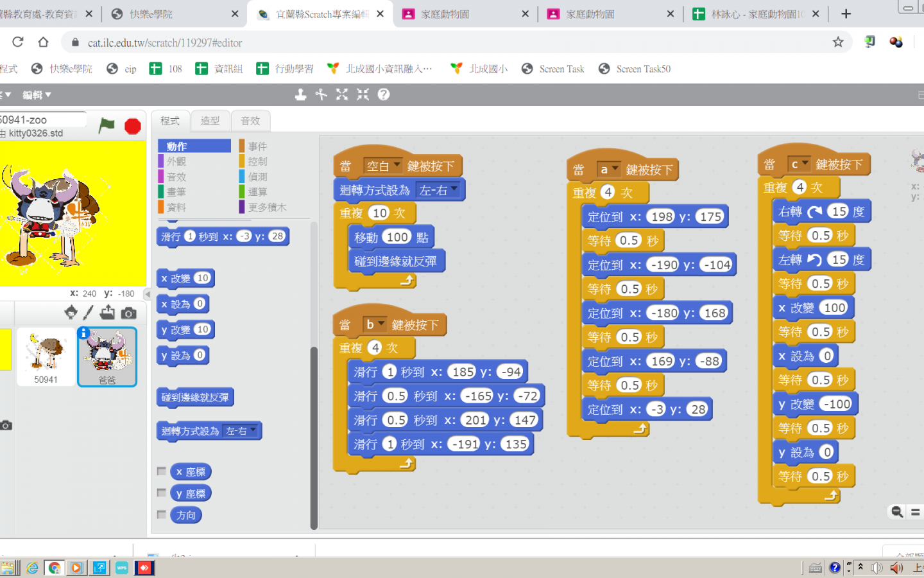
Task: Open the 資訊組 bookmark
Action: [x=219, y=69]
